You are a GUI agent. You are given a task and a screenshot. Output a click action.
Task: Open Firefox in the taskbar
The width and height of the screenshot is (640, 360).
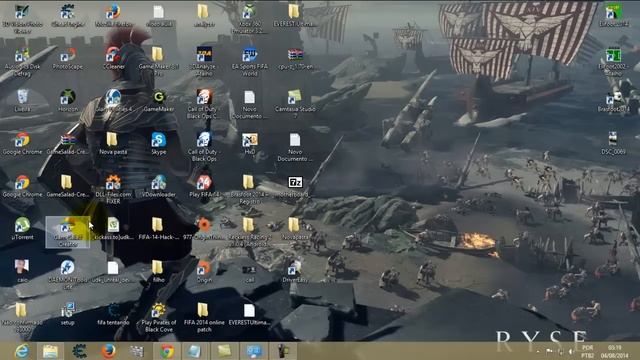108,351
